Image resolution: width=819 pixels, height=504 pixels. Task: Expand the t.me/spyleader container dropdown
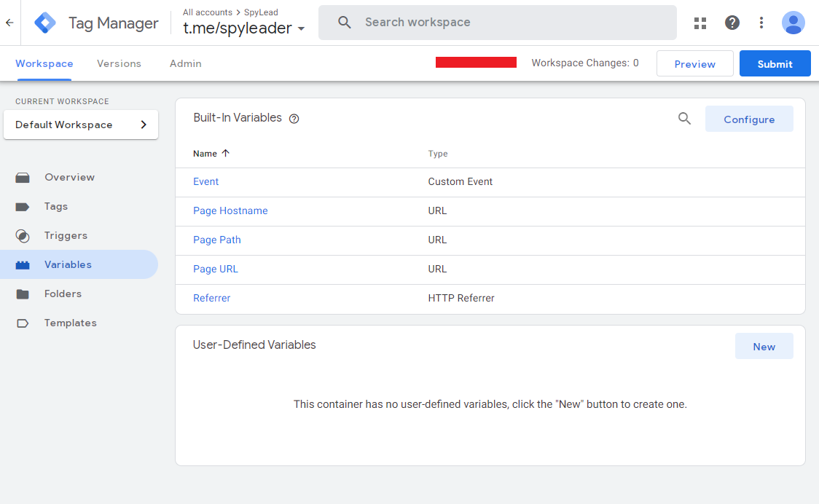pos(301,28)
